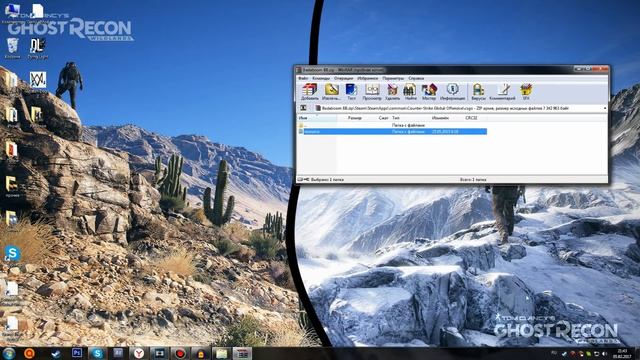Open the Recycle Bin desktop icon

pyautogui.click(x=12, y=48)
